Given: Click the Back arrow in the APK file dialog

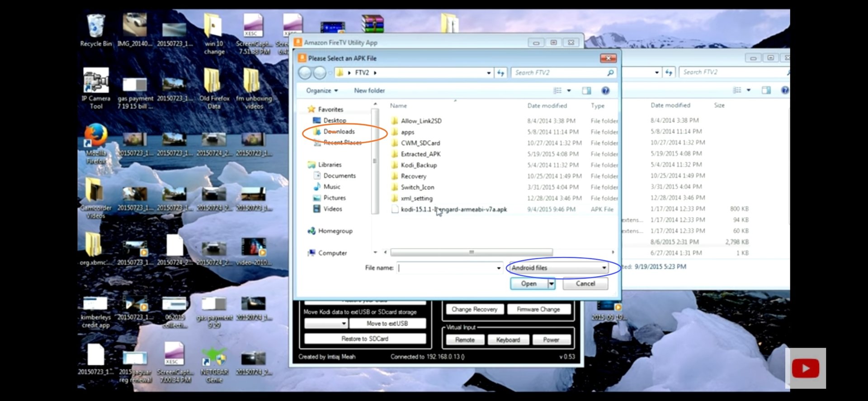Looking at the screenshot, I should pos(305,72).
